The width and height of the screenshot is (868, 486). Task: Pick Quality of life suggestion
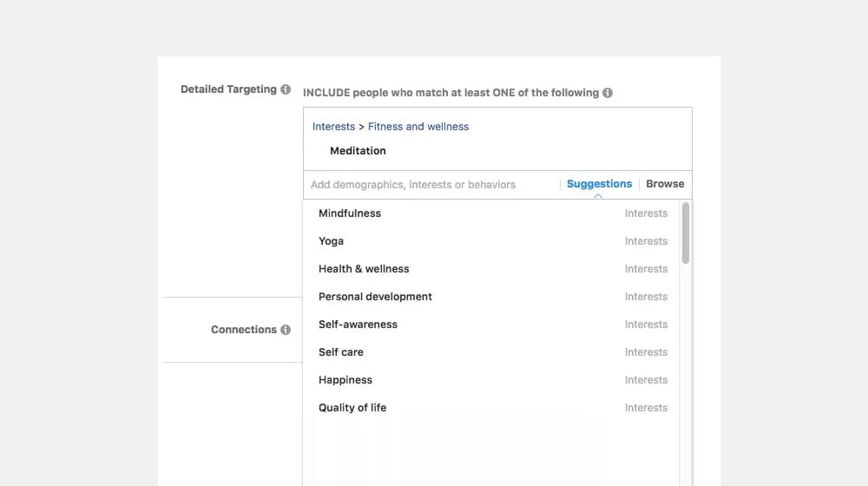pos(352,408)
